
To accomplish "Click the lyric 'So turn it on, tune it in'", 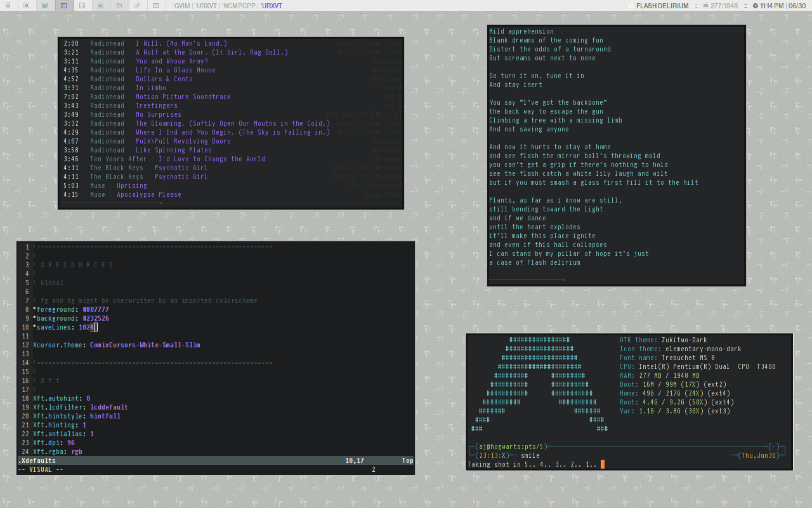I will 537,76.
